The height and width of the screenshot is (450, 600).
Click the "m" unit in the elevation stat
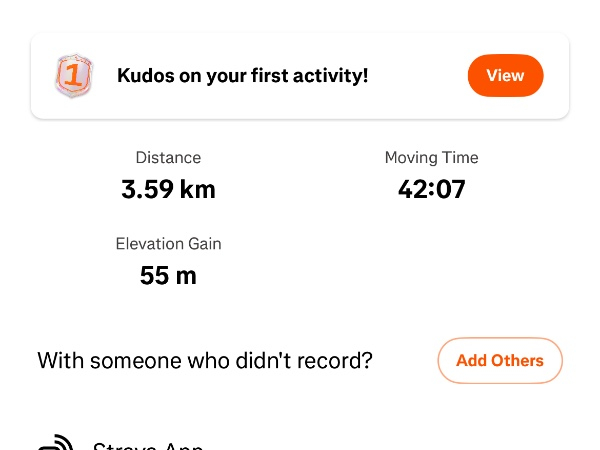(186, 275)
